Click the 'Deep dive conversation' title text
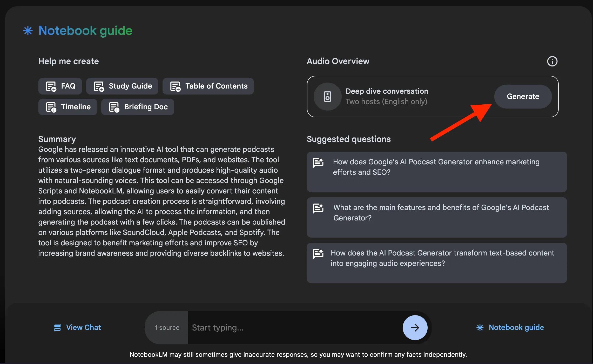This screenshot has width=593, height=364. [387, 91]
